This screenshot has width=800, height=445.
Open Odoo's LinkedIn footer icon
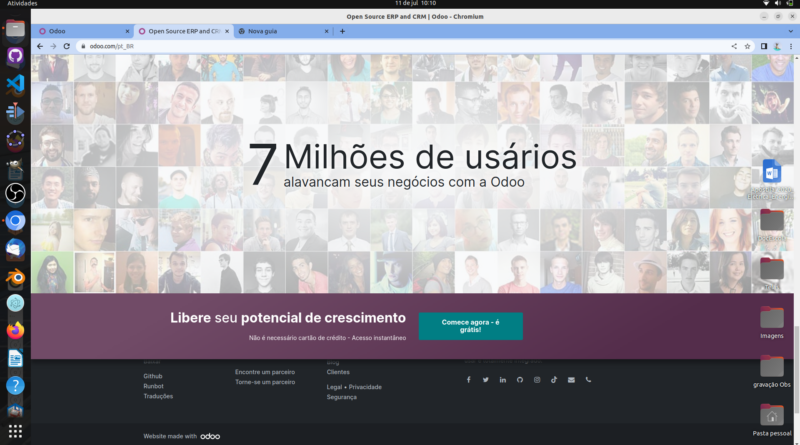[x=503, y=380]
